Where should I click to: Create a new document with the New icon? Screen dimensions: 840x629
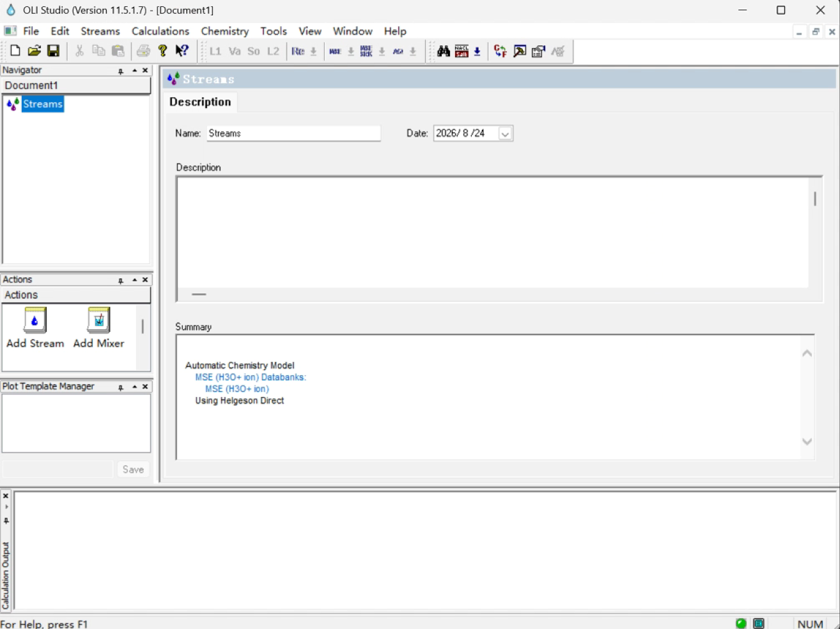coord(15,51)
